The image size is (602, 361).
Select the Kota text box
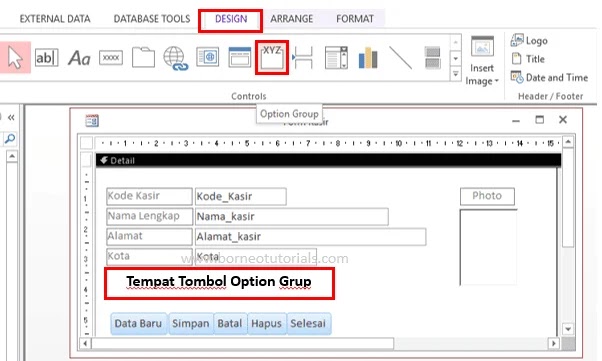pos(256,257)
